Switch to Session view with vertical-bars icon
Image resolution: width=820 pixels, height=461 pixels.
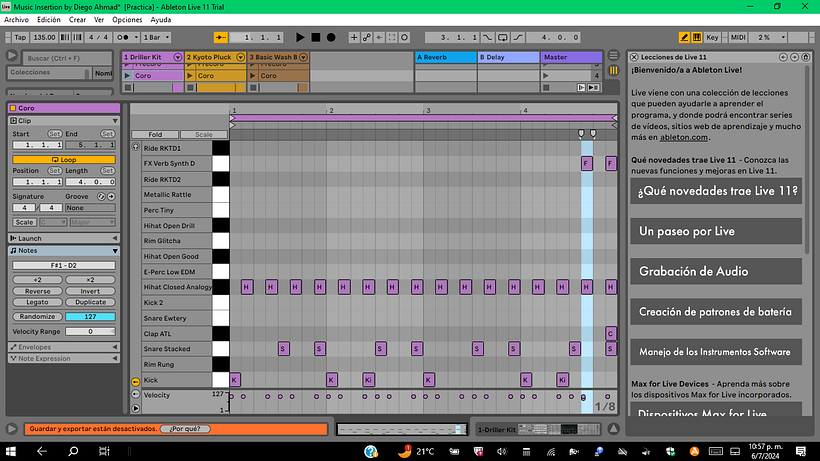tap(613, 70)
